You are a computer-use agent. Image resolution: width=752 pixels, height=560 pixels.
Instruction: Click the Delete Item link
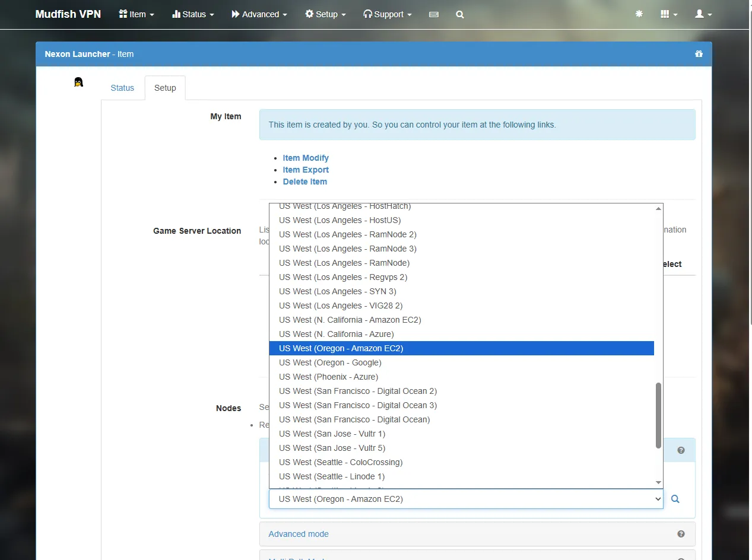click(305, 182)
